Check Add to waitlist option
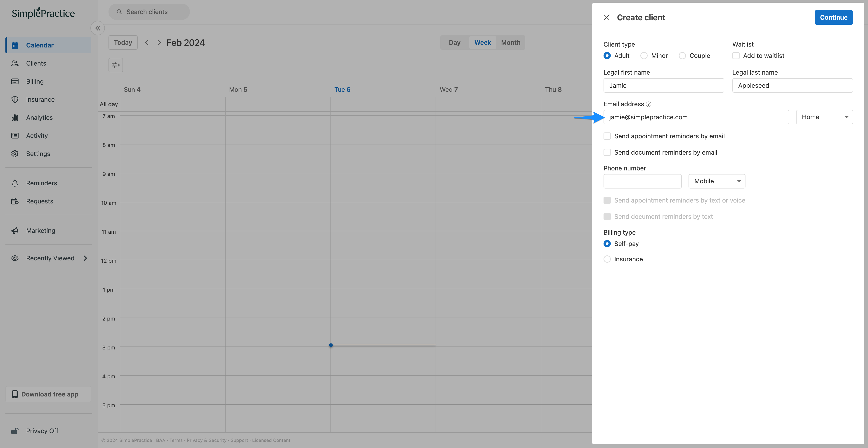The height and width of the screenshot is (448, 868). click(x=736, y=56)
